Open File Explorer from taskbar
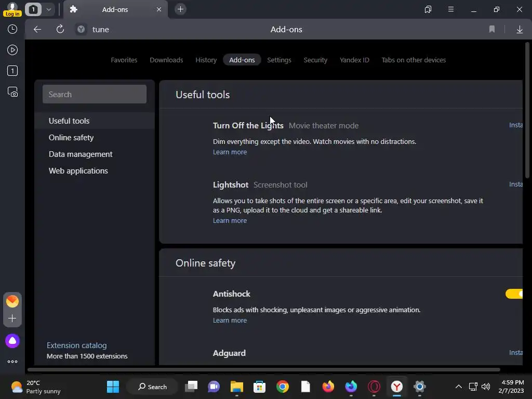The width and height of the screenshot is (532, 399). coord(237,387)
